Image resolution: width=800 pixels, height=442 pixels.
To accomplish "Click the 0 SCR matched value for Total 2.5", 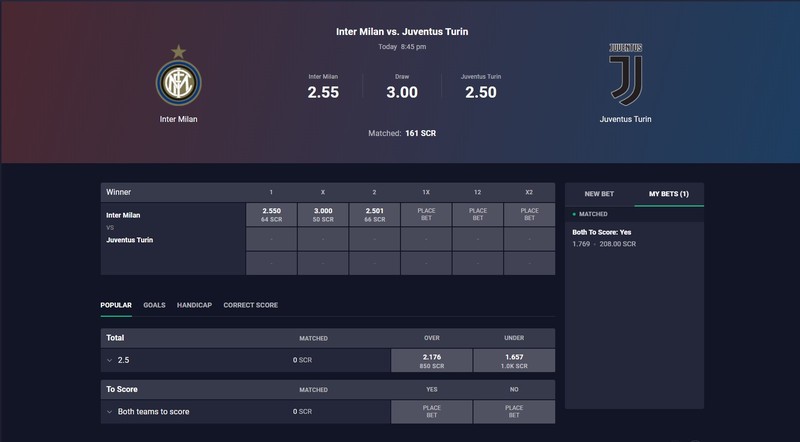I will tap(302, 360).
